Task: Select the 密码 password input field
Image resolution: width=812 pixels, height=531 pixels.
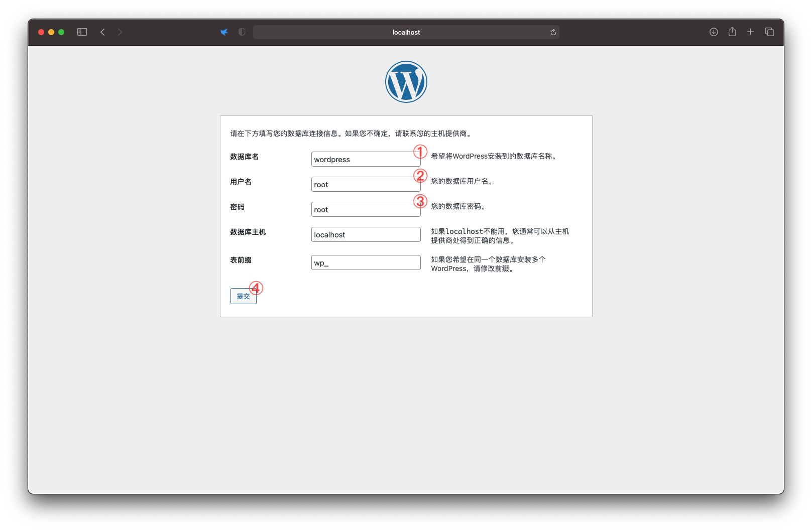Action: pos(365,210)
